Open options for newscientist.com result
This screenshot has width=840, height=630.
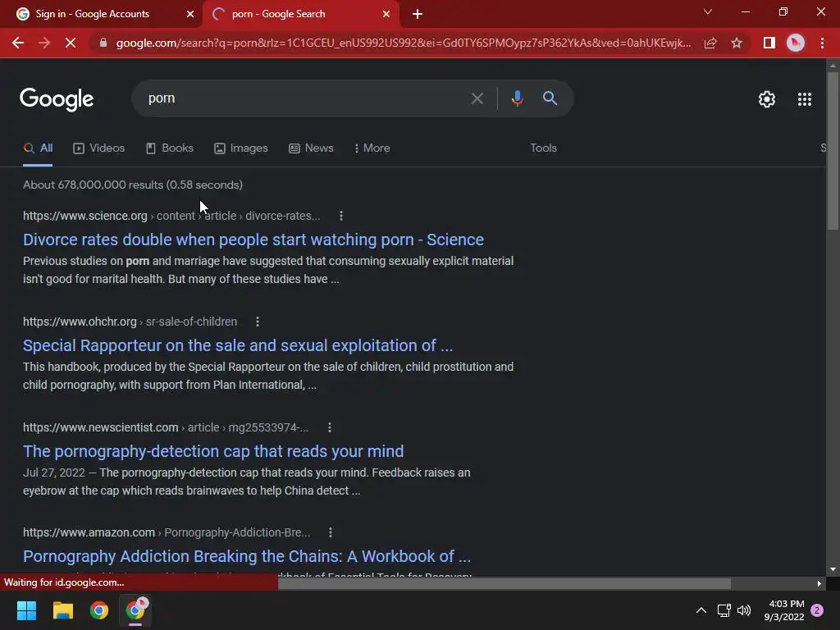click(330, 427)
